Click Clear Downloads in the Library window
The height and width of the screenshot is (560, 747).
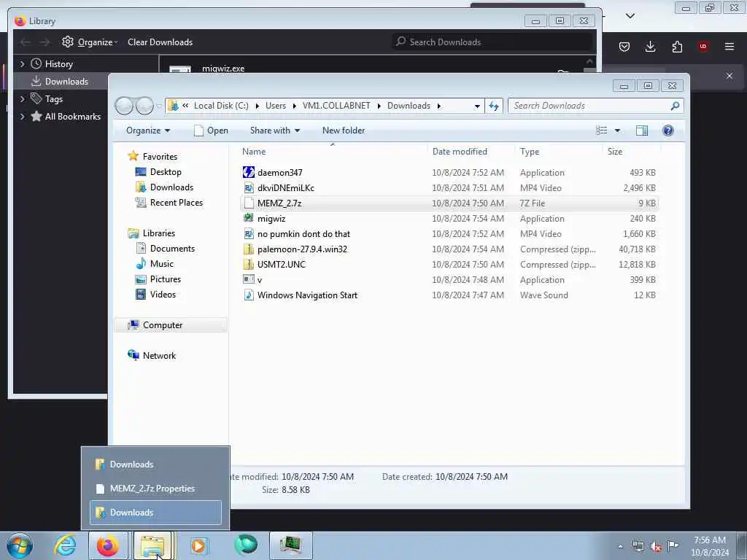(x=160, y=42)
